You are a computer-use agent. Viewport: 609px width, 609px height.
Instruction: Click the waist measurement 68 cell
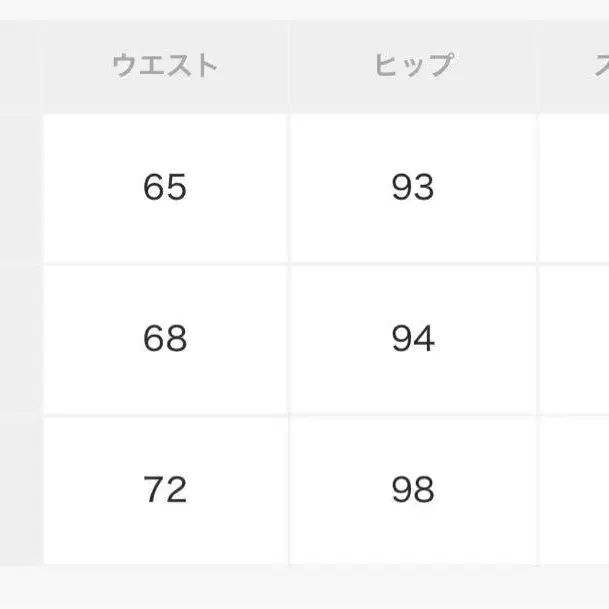tap(165, 340)
